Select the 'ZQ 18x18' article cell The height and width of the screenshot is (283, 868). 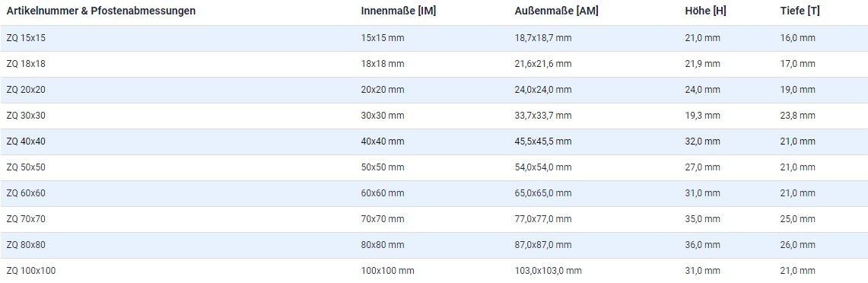point(26,64)
